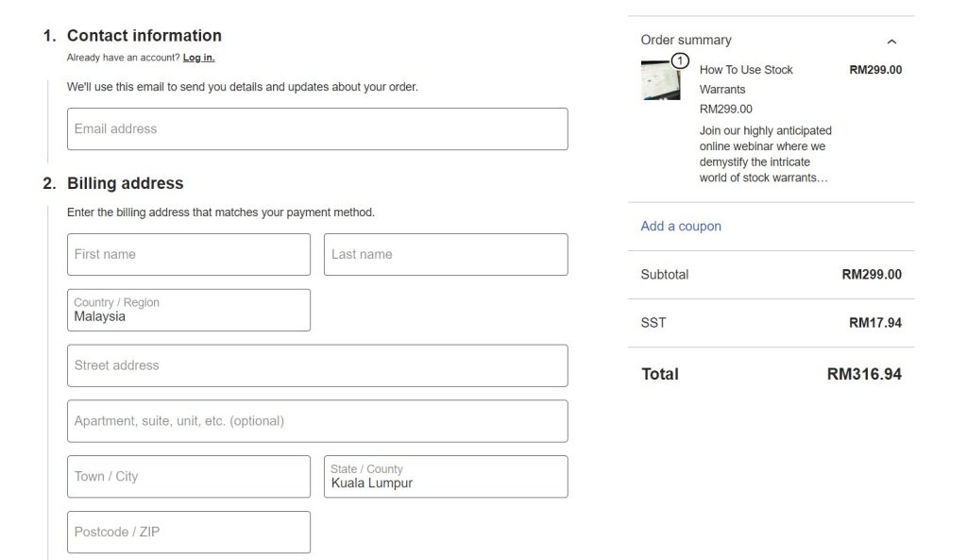Click the How To Use Stock Warrants thumbnail
967x560 pixels.
(x=658, y=80)
